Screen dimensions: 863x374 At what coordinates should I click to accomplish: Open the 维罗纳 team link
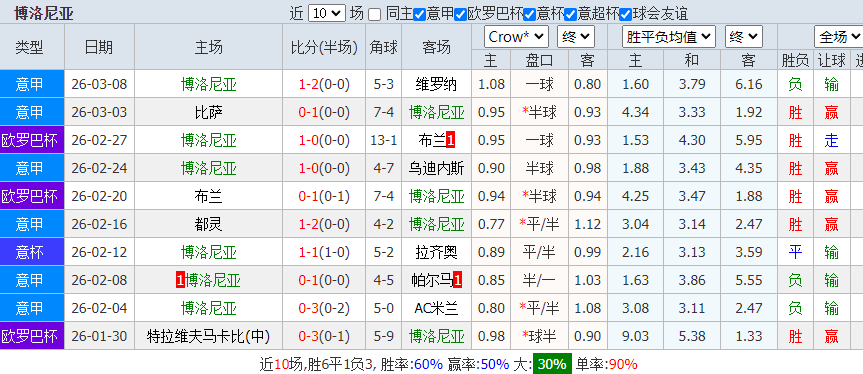436,84
